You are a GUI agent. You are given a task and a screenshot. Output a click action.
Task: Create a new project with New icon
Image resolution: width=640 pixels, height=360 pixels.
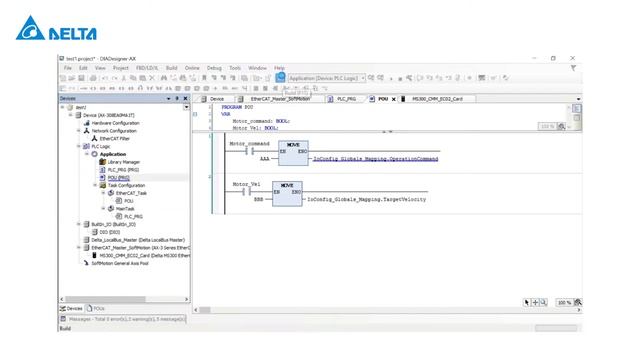pyautogui.click(x=63, y=78)
